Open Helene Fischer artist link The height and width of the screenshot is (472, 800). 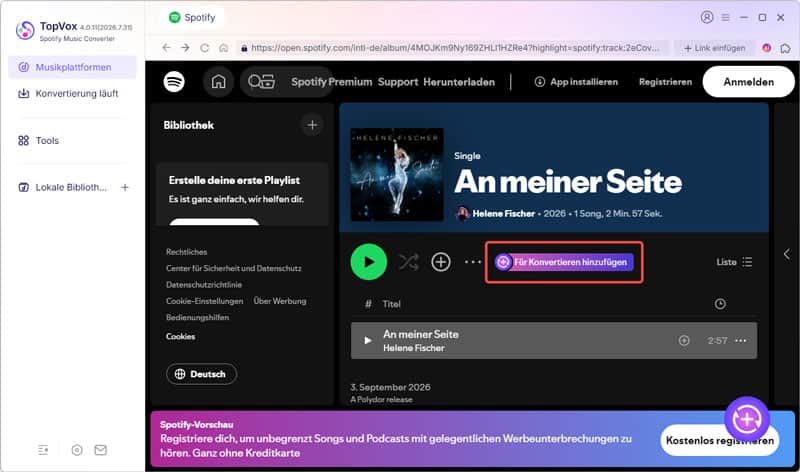point(503,214)
